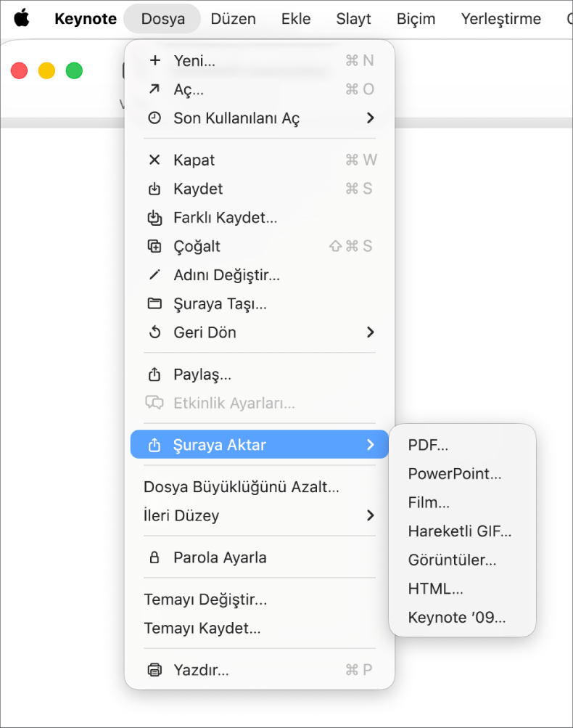Image resolution: width=573 pixels, height=728 pixels.
Task: Open the Yerleştirme menu
Action: 501,19
